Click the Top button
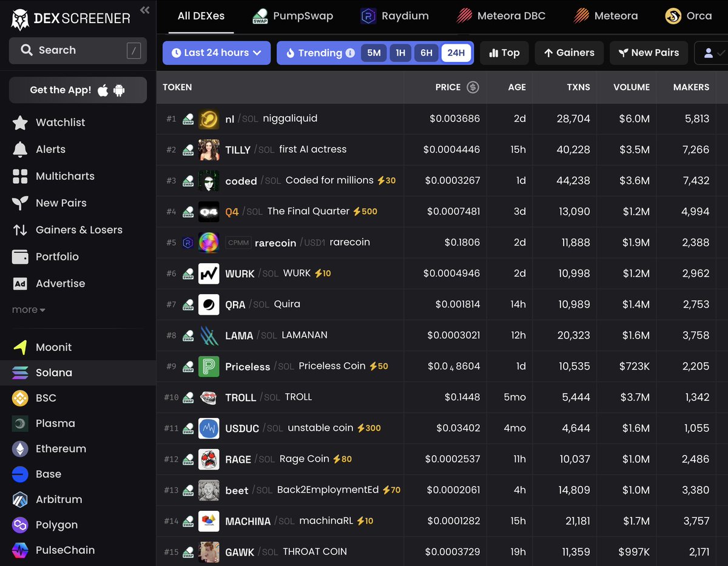The height and width of the screenshot is (566, 728). coord(504,53)
